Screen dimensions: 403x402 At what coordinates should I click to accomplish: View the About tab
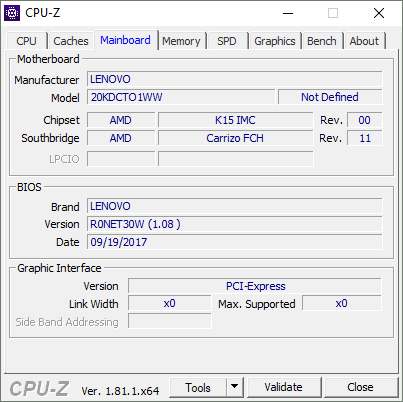coord(364,41)
